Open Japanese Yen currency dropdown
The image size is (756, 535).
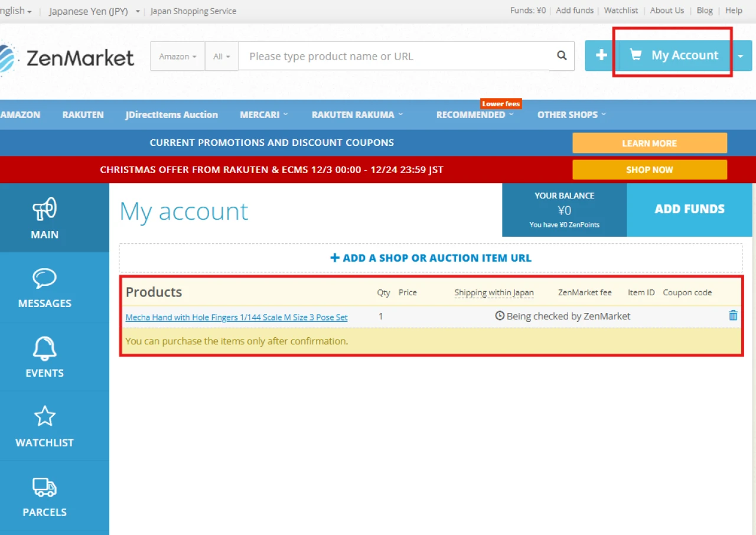tap(94, 11)
